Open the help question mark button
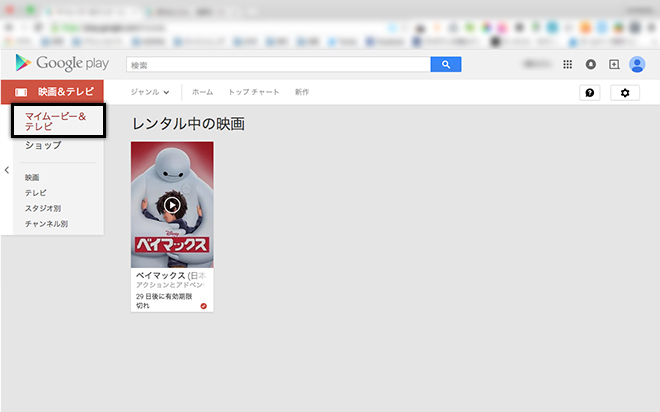The height and width of the screenshot is (412, 660). tap(590, 93)
